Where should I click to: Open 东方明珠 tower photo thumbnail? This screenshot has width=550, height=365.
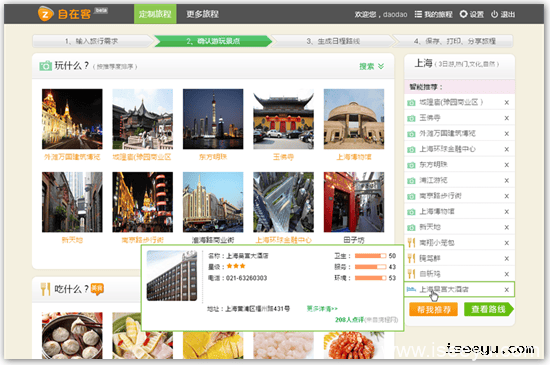tap(213, 119)
